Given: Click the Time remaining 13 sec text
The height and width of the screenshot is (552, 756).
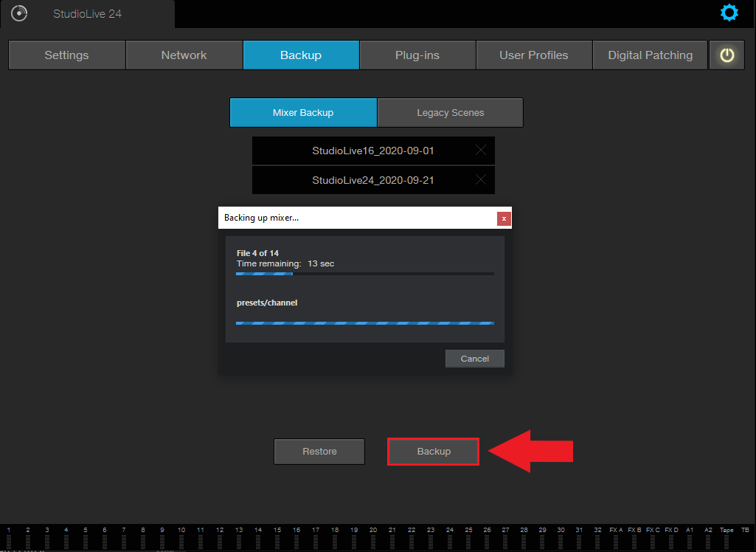Looking at the screenshot, I should pyautogui.click(x=285, y=263).
